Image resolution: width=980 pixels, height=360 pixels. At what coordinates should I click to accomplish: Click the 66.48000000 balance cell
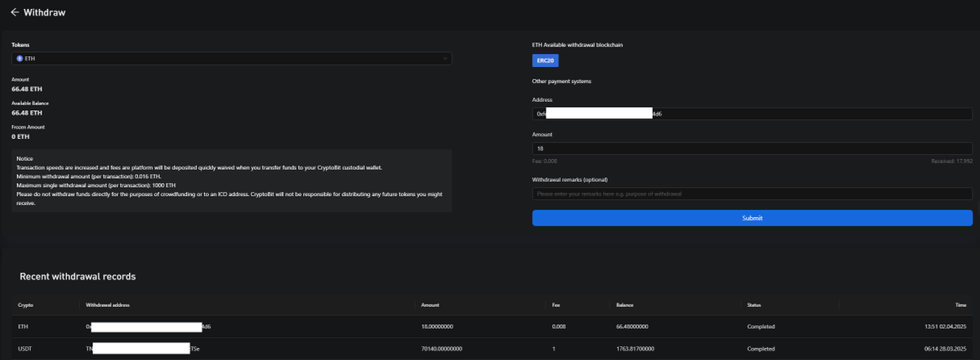point(633,327)
